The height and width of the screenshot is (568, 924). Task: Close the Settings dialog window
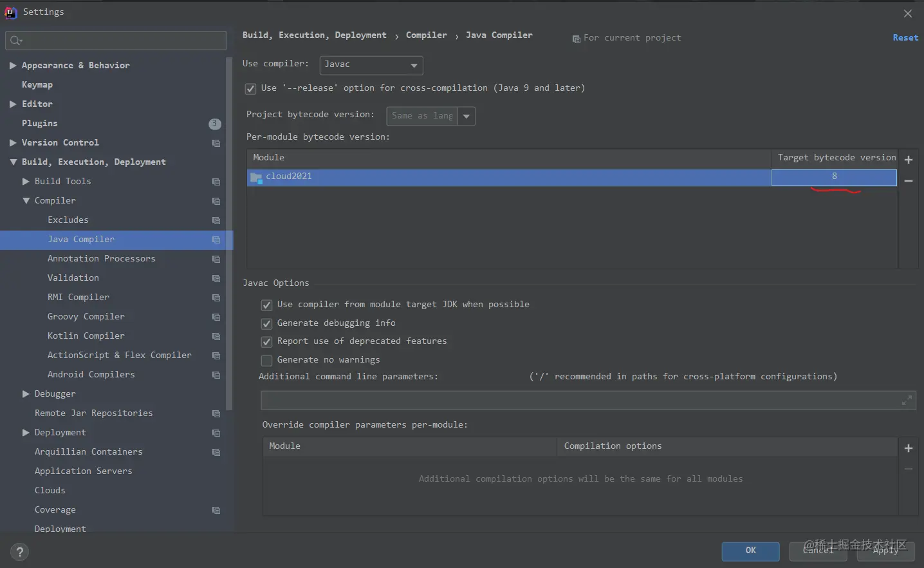(x=907, y=14)
